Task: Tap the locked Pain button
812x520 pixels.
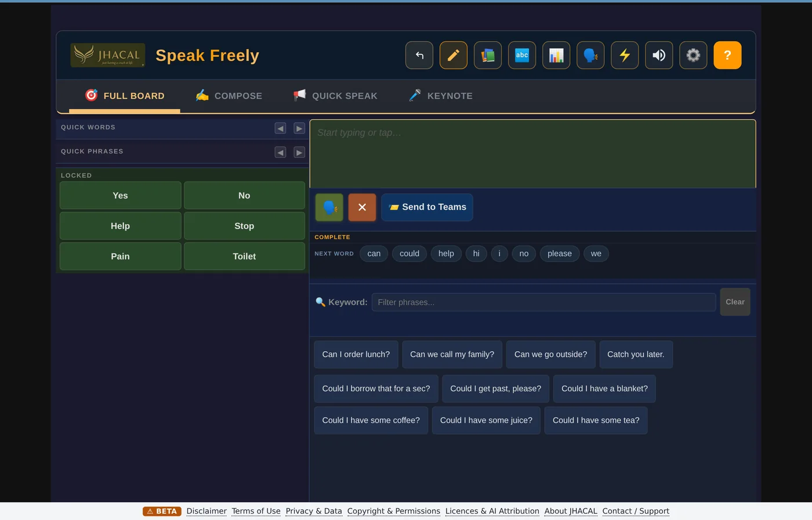Action: point(120,256)
